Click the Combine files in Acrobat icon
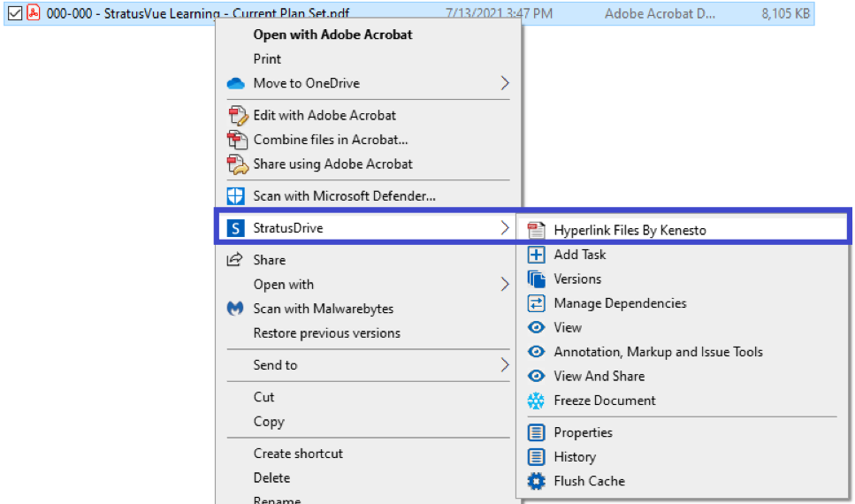This screenshot has height=504, width=855. pos(237,140)
